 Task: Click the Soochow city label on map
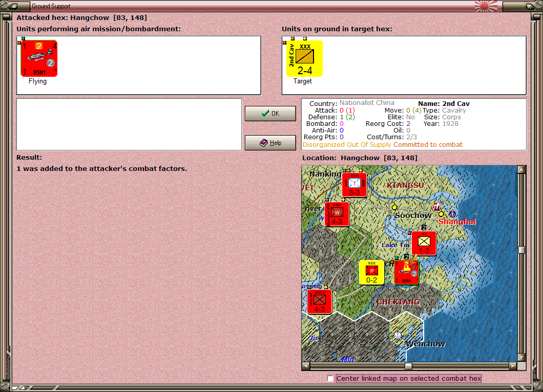point(413,215)
